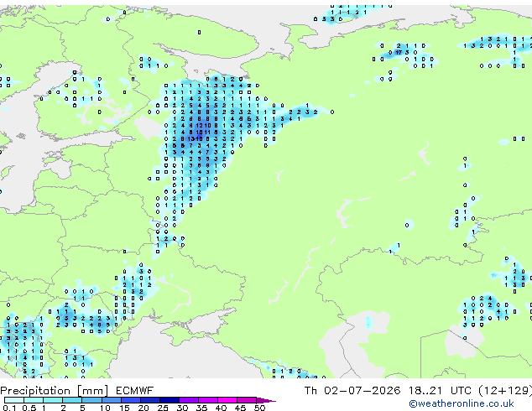Select the 2–5 mm legend color box
Screen dimensions: 532x411
point(72,400)
